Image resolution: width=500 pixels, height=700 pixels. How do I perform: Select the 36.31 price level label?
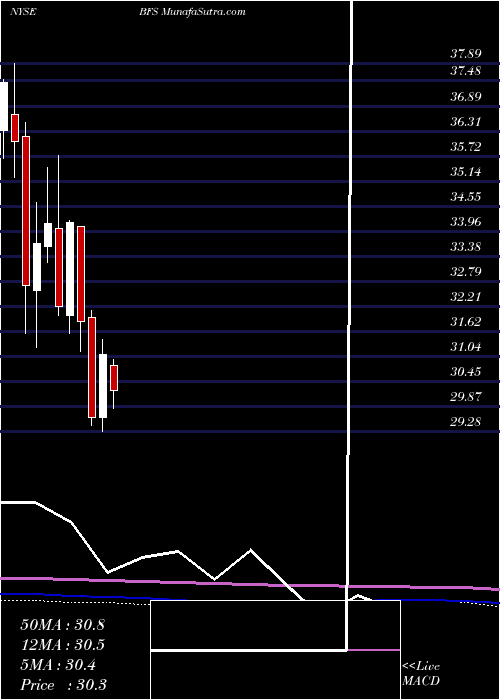(x=466, y=121)
